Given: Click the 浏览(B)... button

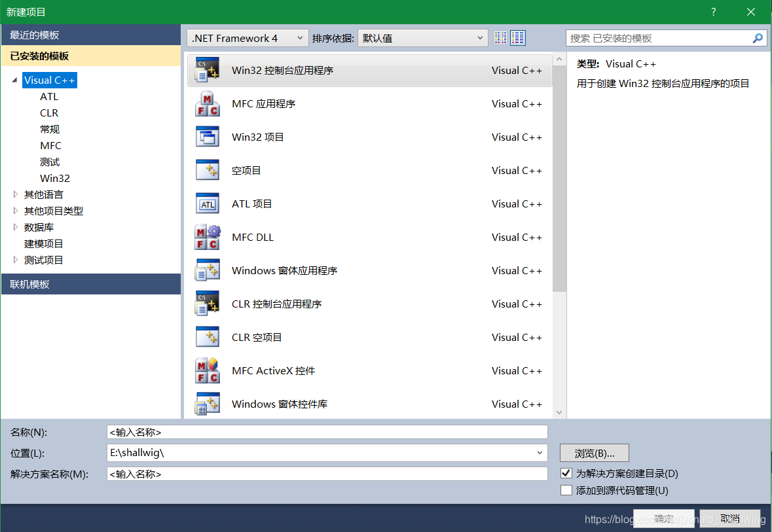Looking at the screenshot, I should 595,453.
